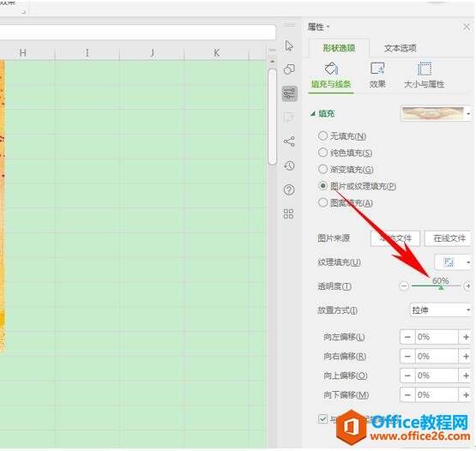Select the arrow pointer tool in sidebar
The image size is (476, 451).
click(x=289, y=45)
